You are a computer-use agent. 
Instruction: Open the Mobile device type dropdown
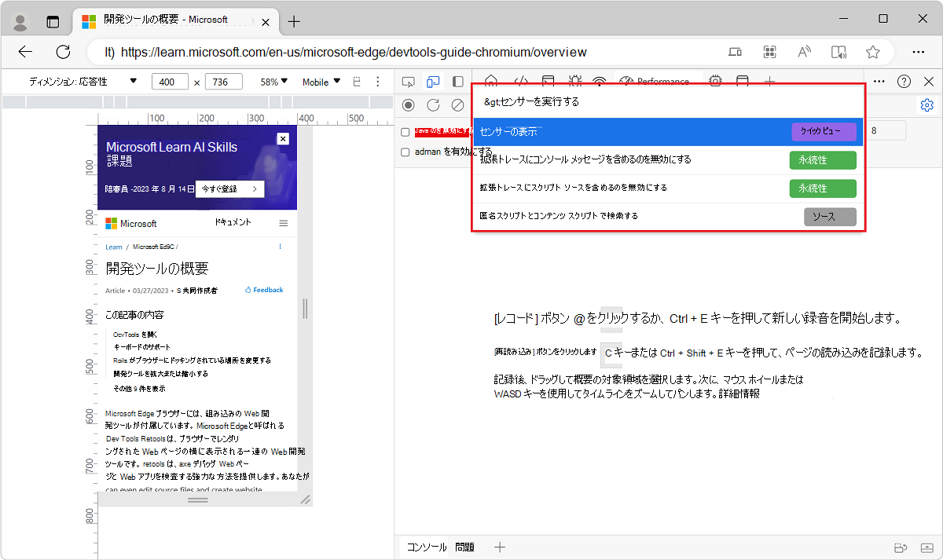tap(321, 82)
